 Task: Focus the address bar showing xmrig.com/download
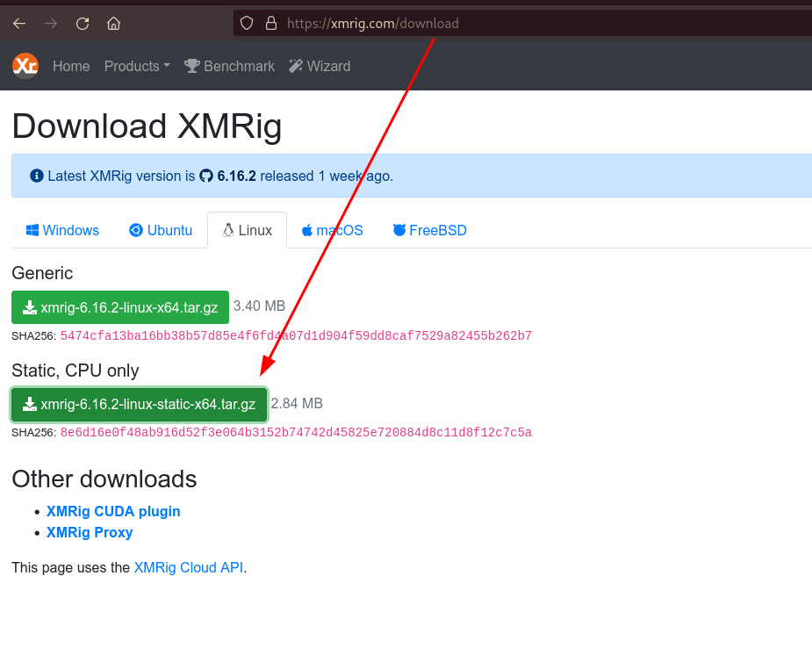(x=522, y=24)
